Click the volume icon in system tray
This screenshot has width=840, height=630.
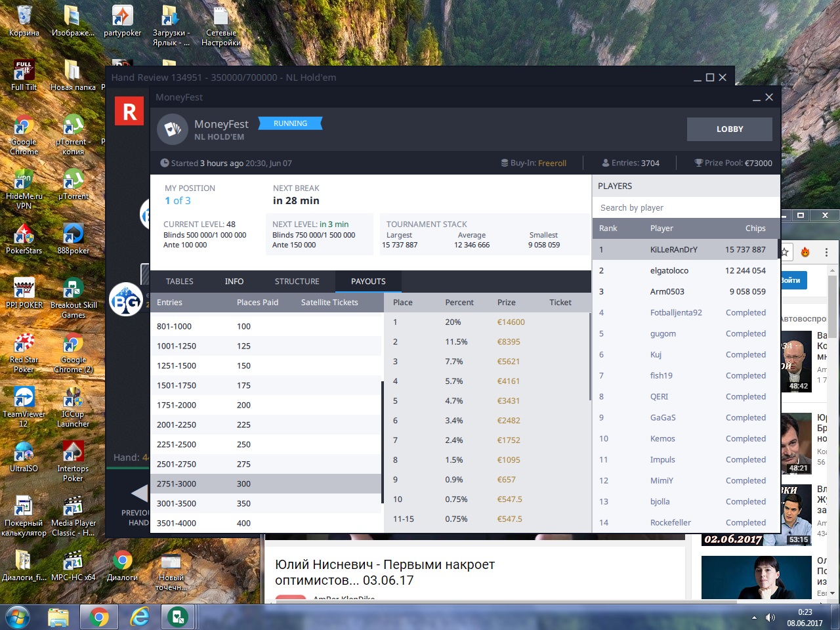770,618
